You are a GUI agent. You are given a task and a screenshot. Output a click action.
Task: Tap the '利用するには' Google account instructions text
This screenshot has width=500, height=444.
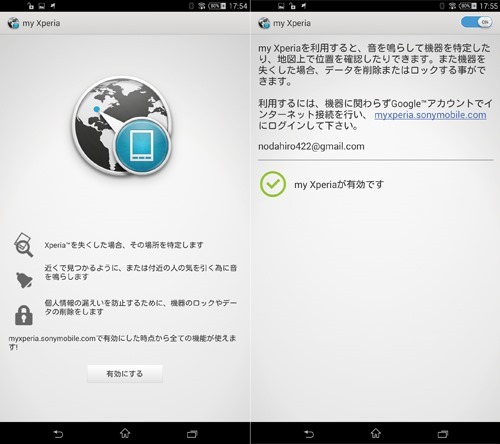[375, 115]
